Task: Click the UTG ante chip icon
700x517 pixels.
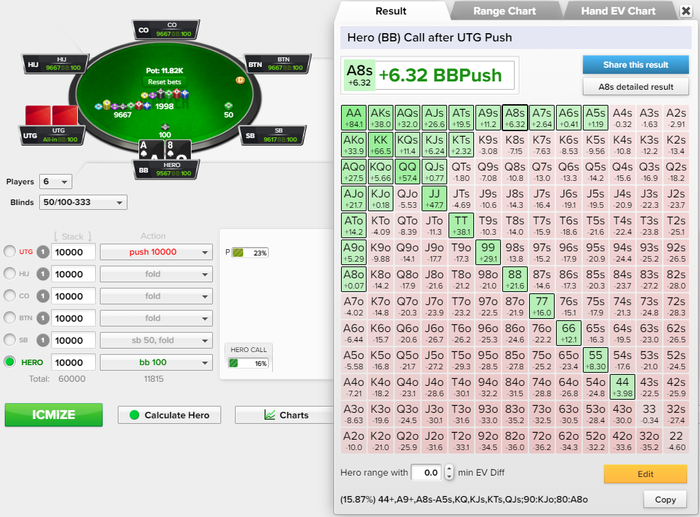Action: coord(42,252)
